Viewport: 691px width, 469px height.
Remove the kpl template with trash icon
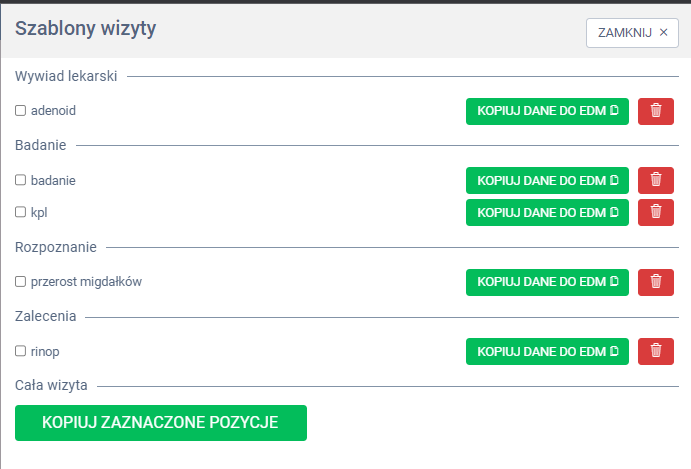point(655,212)
